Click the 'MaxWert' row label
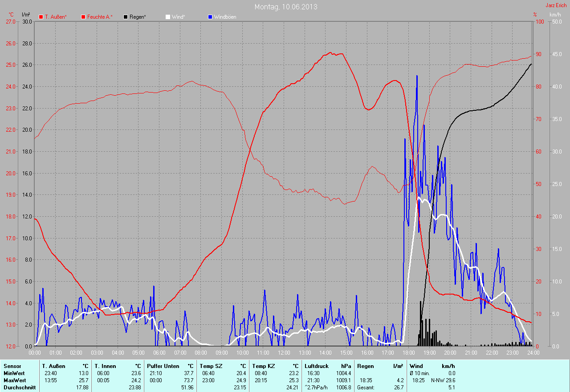The image size is (570, 392). pos(15,380)
